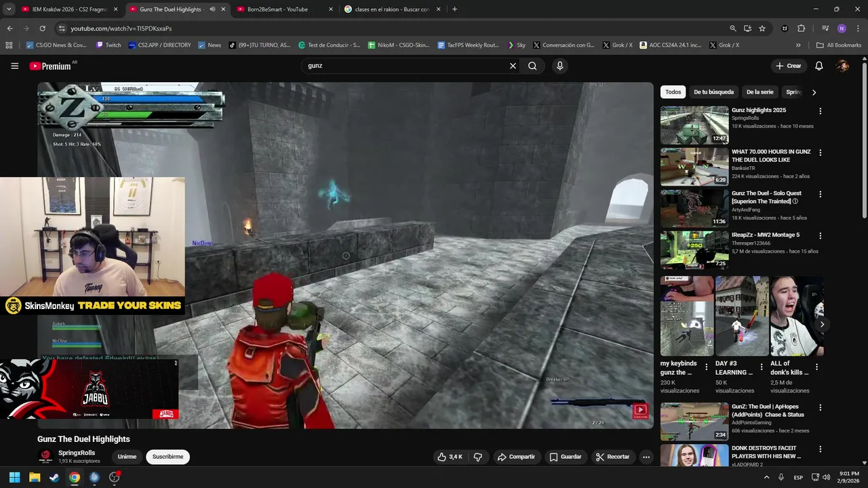Open Gunz Solo Quest video thumbnail
The image size is (868, 488).
pos(694,208)
